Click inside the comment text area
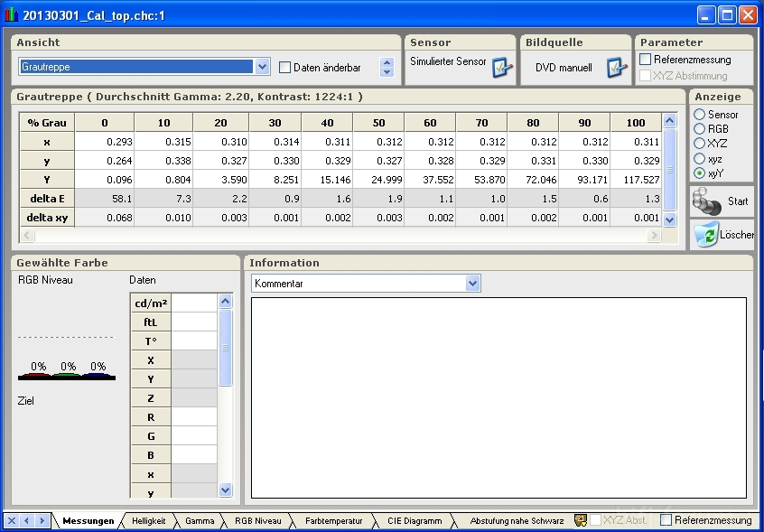 (498, 397)
